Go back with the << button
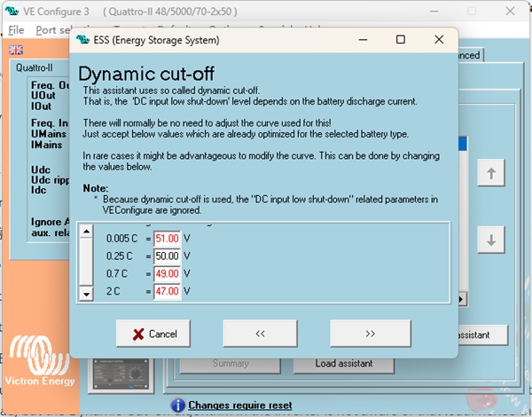This screenshot has width=532, height=417. pyautogui.click(x=260, y=334)
